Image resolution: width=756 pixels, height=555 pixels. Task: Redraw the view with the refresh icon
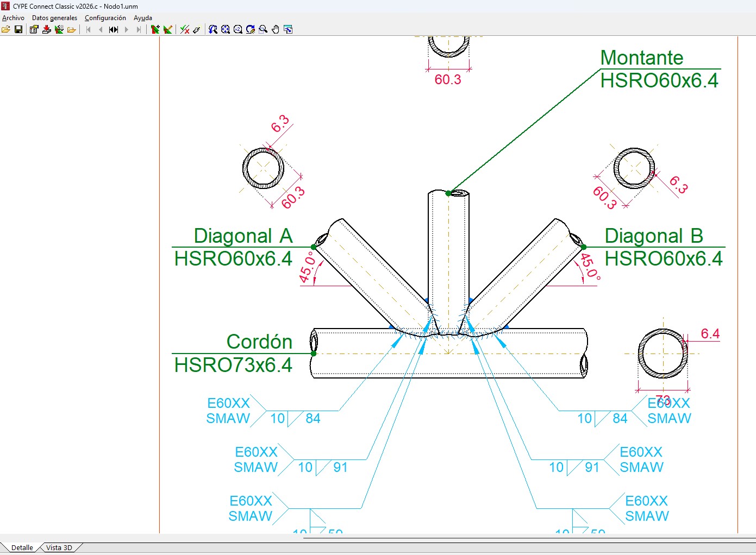[251, 29]
